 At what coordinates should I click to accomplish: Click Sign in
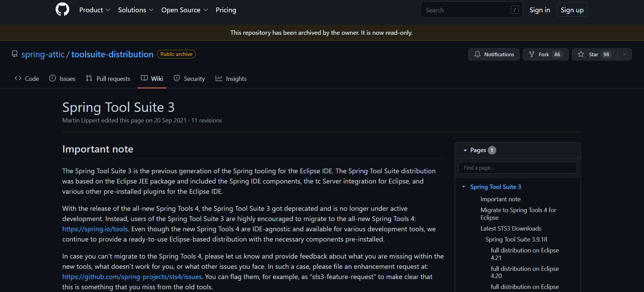pos(540,10)
